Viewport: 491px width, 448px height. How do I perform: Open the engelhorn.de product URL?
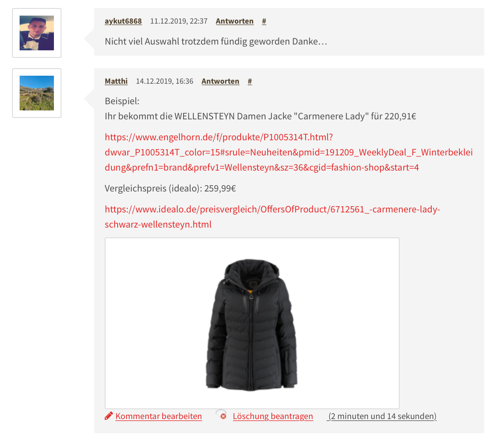289,152
